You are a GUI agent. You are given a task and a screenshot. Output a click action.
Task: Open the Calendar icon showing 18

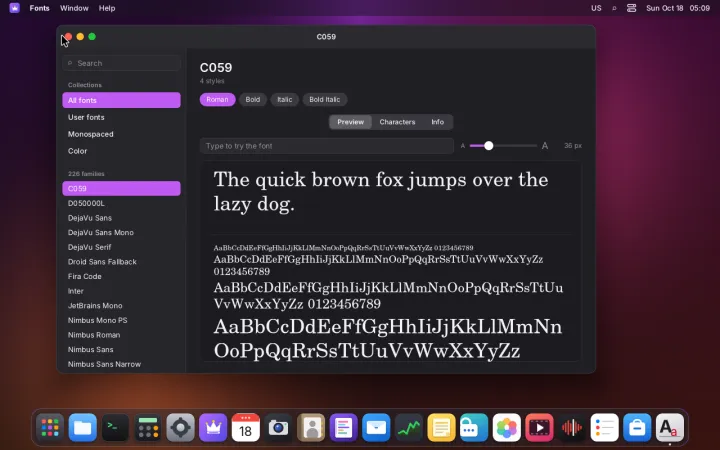pyautogui.click(x=246, y=428)
